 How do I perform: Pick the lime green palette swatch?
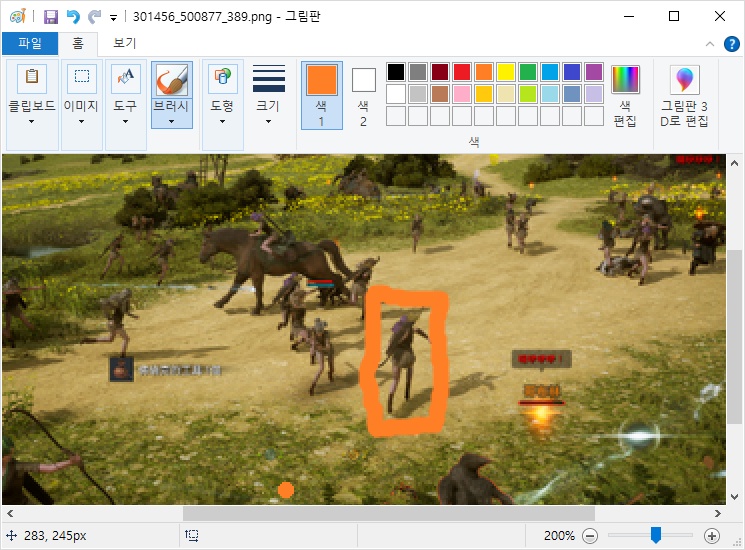528,94
